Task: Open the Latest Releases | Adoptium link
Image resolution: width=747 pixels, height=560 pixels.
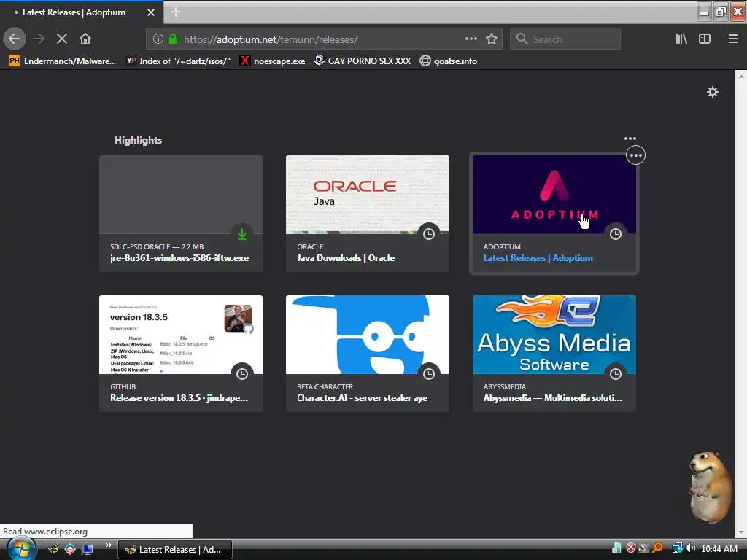Action: point(538,258)
